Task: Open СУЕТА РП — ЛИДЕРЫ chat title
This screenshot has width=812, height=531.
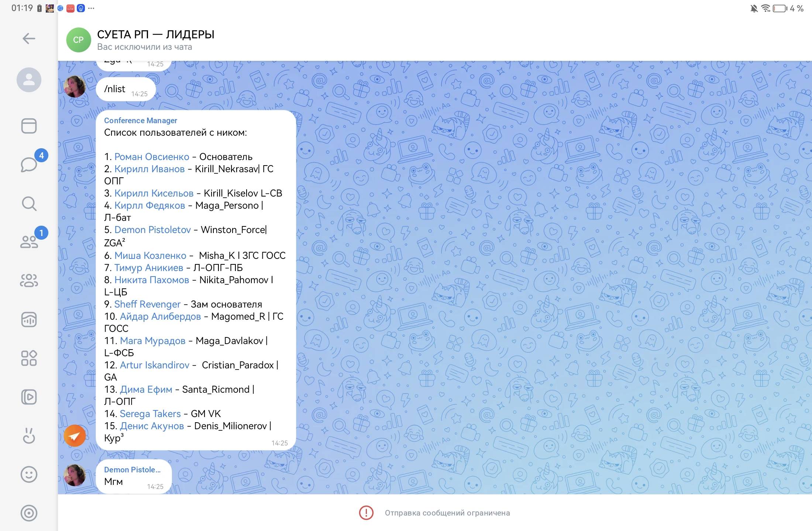Action: pos(155,34)
